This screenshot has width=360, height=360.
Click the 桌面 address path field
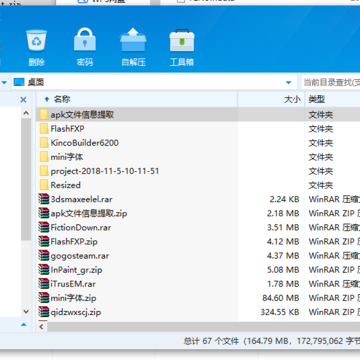point(154,82)
